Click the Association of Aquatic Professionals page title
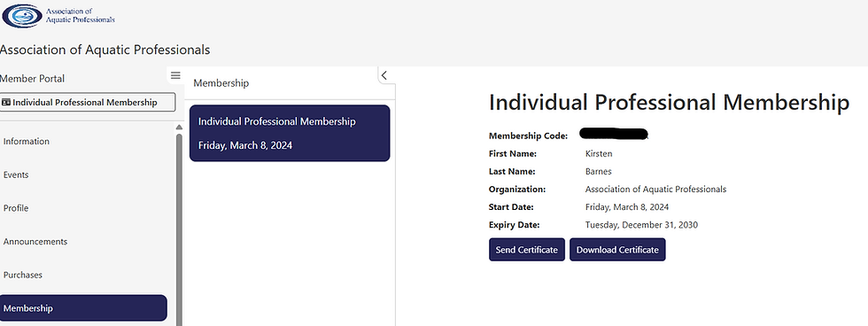Screen dimensions: 868x326 [x=105, y=50]
